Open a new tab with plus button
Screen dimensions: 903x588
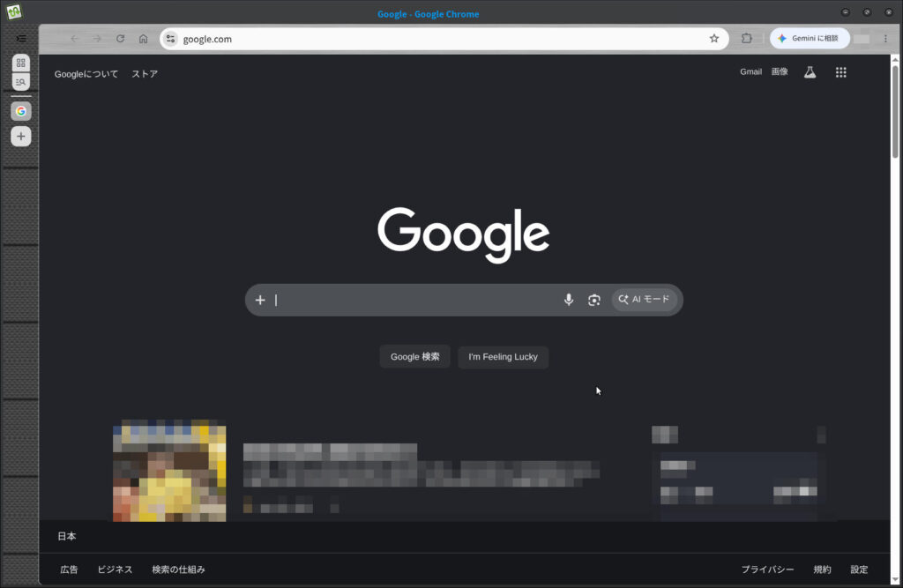click(21, 137)
